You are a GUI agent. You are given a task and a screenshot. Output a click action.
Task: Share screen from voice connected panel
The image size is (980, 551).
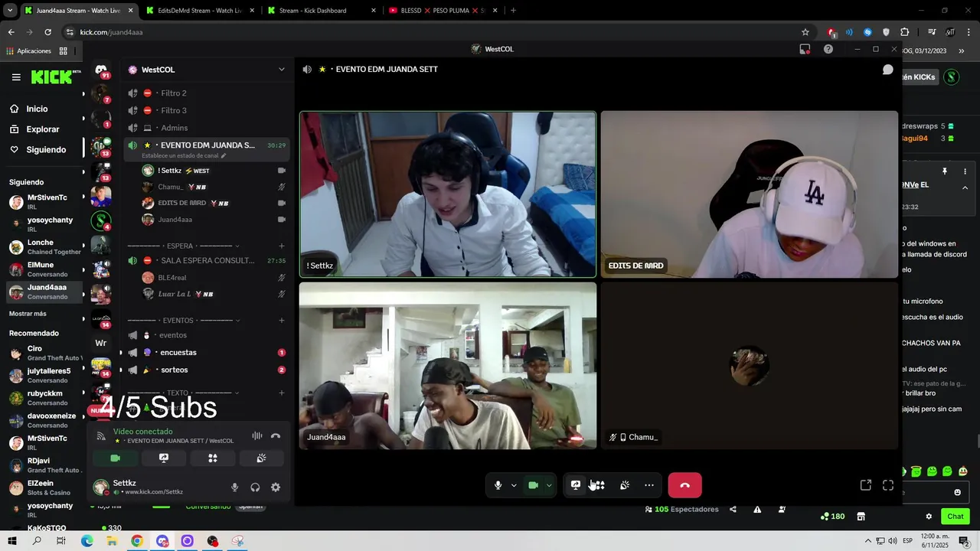164,458
